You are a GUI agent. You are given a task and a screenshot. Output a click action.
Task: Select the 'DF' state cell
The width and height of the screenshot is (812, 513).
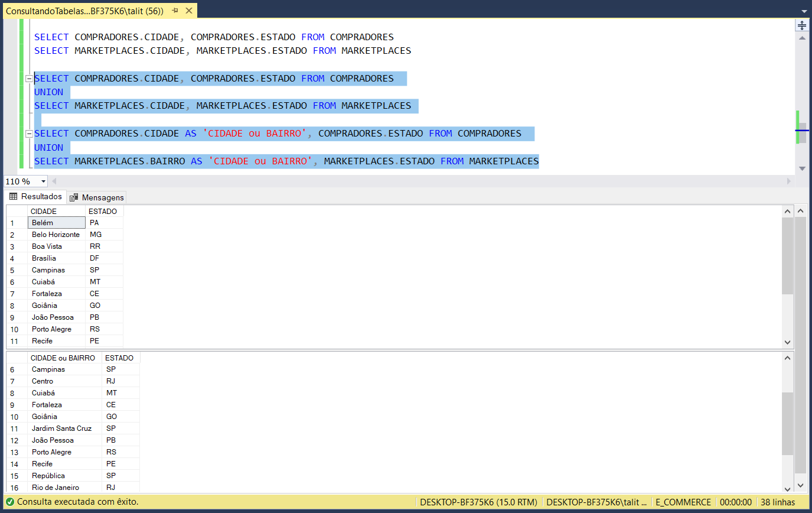(104, 258)
